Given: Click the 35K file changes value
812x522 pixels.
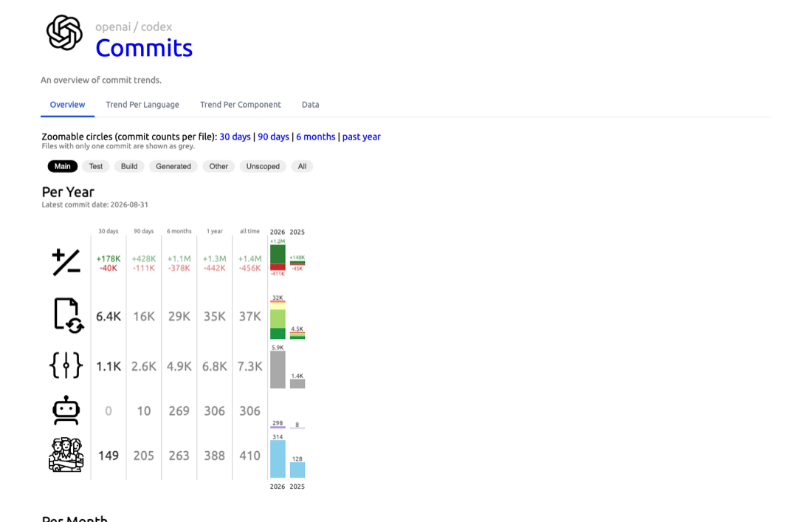Looking at the screenshot, I should 214,317.
